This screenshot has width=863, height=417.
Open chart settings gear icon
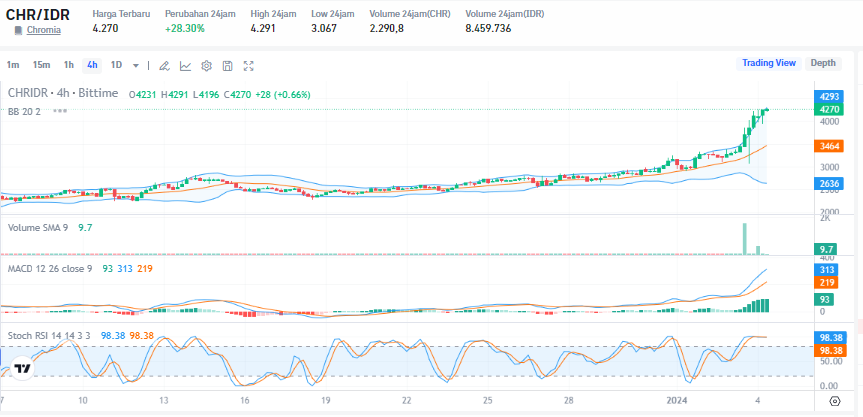tap(206, 66)
